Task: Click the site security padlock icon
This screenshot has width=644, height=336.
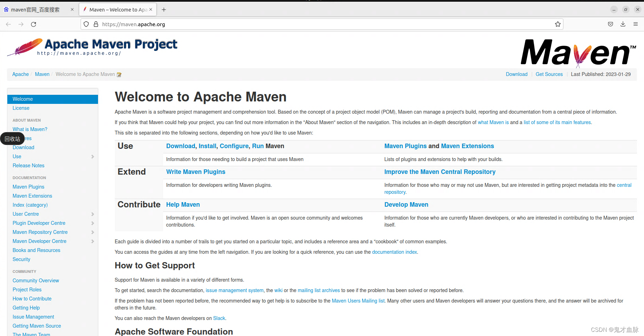Action: point(96,24)
